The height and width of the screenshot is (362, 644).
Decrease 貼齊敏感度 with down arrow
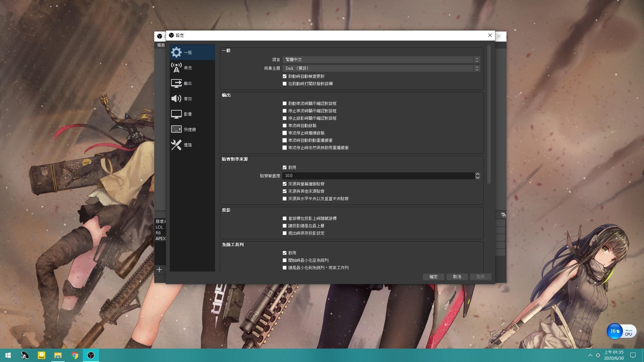tap(477, 177)
